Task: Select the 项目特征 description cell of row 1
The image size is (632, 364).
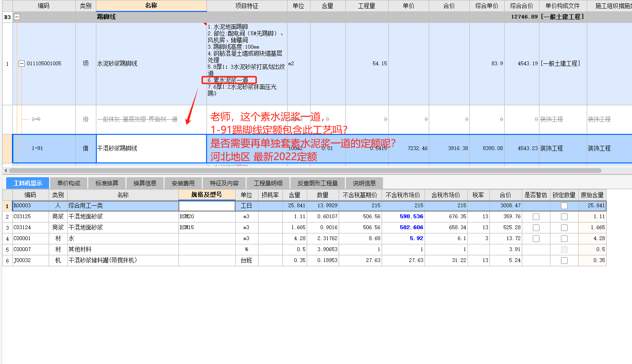Action: [247, 63]
